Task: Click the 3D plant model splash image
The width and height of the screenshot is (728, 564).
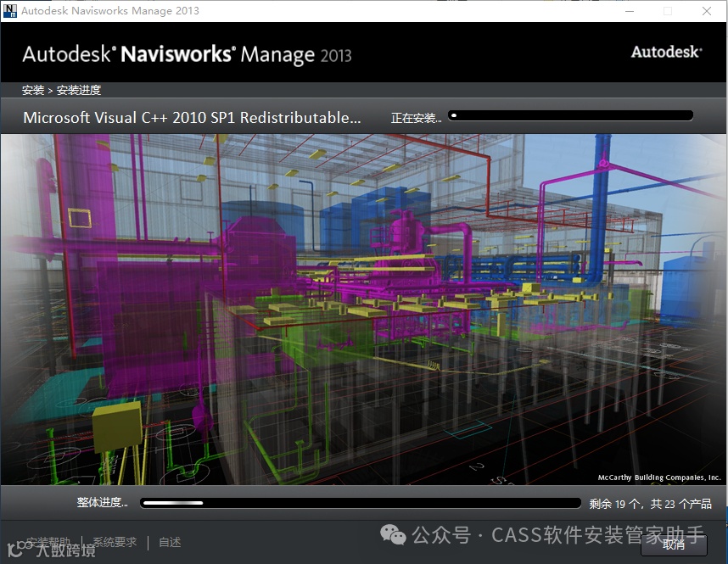Action: coord(364,310)
